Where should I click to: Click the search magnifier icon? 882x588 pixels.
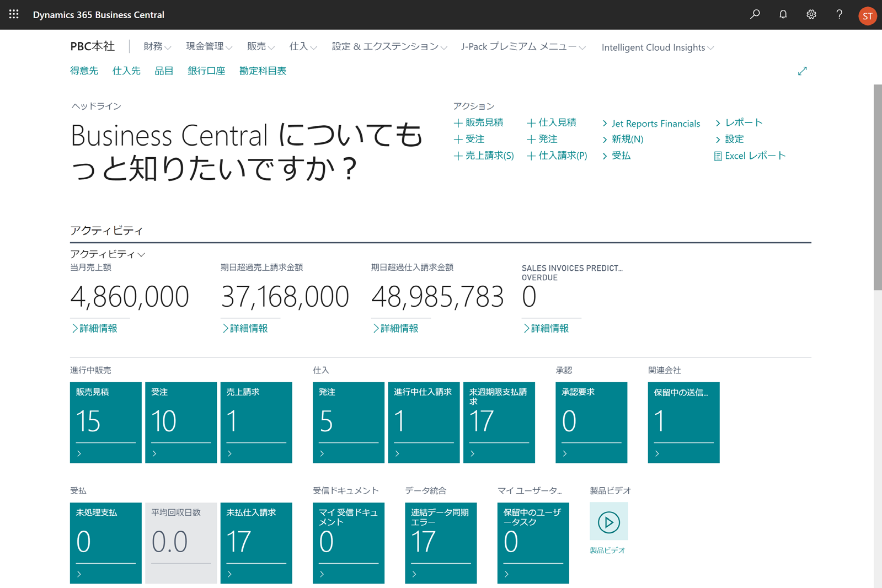[x=755, y=14]
